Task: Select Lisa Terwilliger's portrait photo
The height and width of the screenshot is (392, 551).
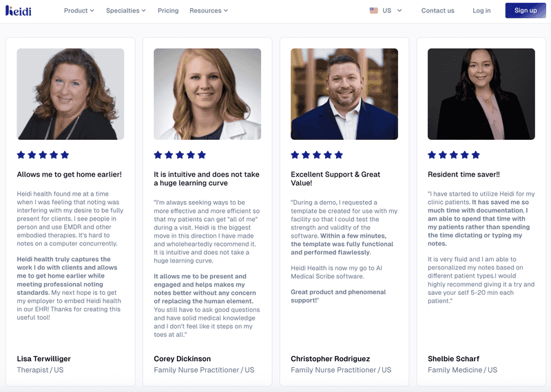Action: coord(70,94)
